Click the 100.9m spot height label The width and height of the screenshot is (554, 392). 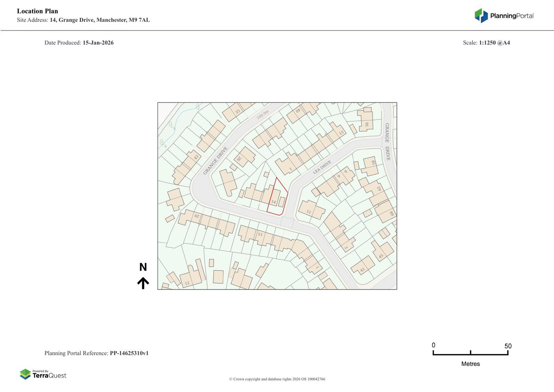262,115
